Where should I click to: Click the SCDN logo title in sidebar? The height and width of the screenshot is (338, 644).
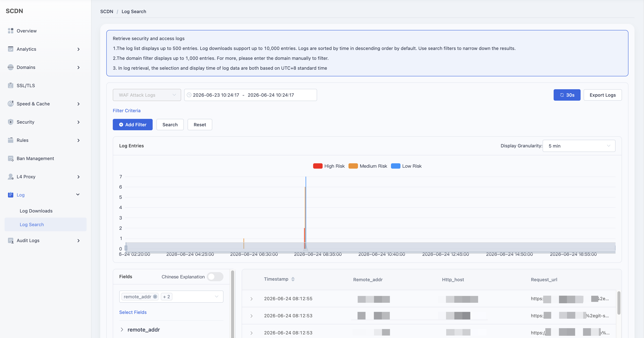click(x=14, y=11)
